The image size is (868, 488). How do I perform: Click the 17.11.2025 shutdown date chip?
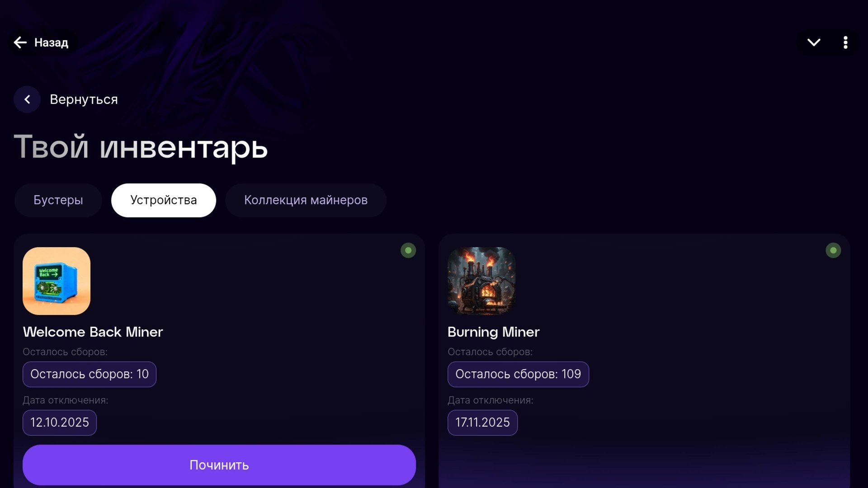click(482, 422)
